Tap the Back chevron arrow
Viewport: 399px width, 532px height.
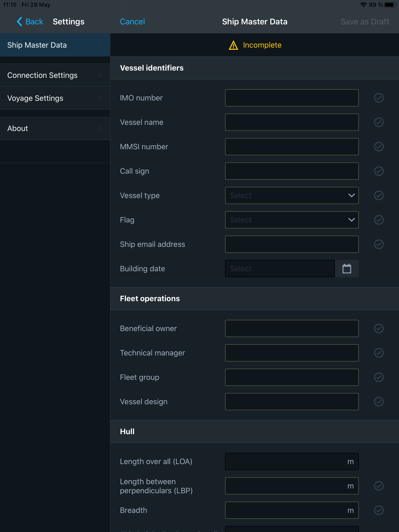pyautogui.click(x=20, y=22)
